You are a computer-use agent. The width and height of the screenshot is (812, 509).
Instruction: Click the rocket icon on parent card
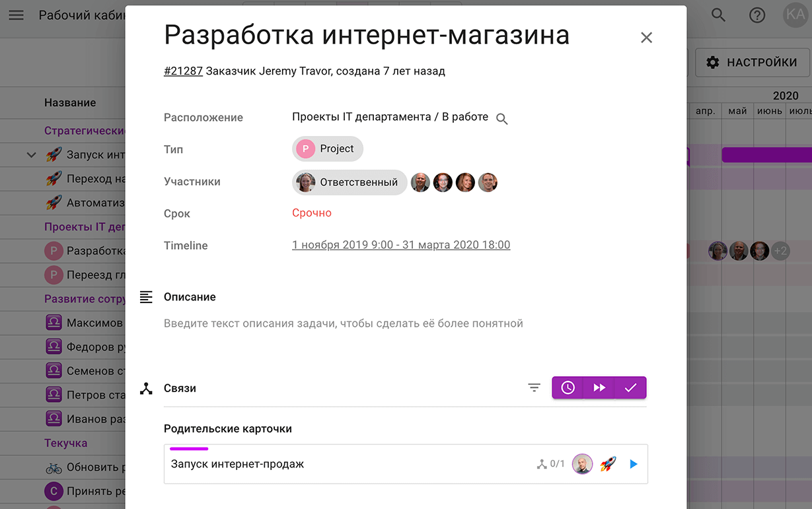pyautogui.click(x=608, y=464)
